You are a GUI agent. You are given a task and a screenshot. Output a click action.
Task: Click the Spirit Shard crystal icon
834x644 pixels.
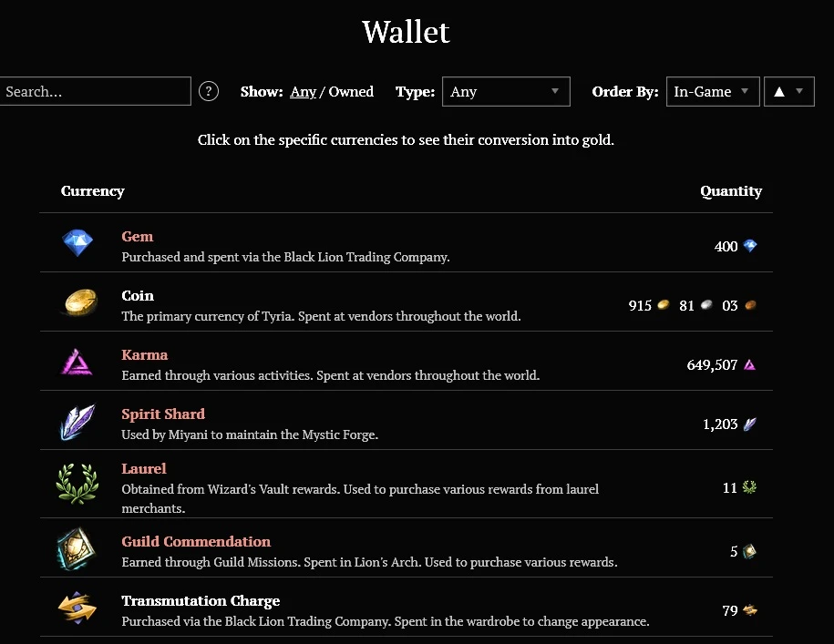pyautogui.click(x=77, y=422)
